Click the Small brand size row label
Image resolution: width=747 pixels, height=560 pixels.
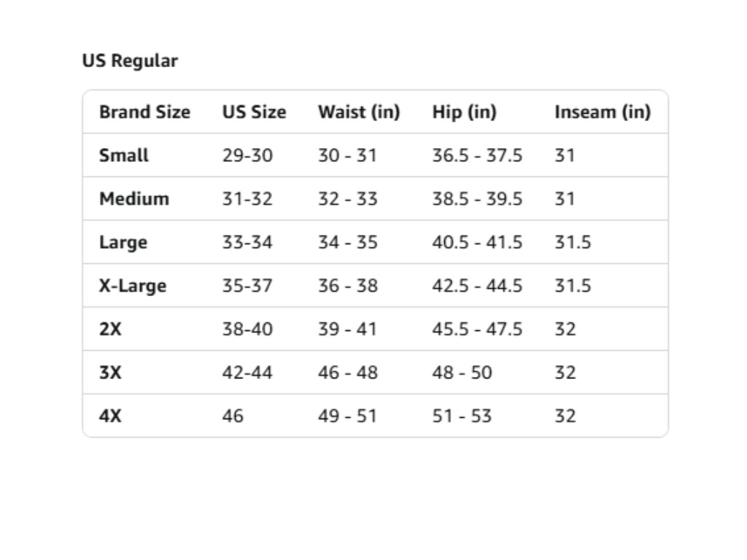point(124,155)
